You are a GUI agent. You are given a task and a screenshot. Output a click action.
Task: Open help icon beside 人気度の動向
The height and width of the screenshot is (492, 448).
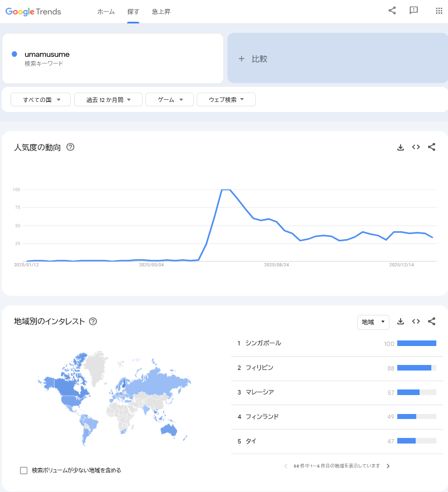(x=70, y=147)
